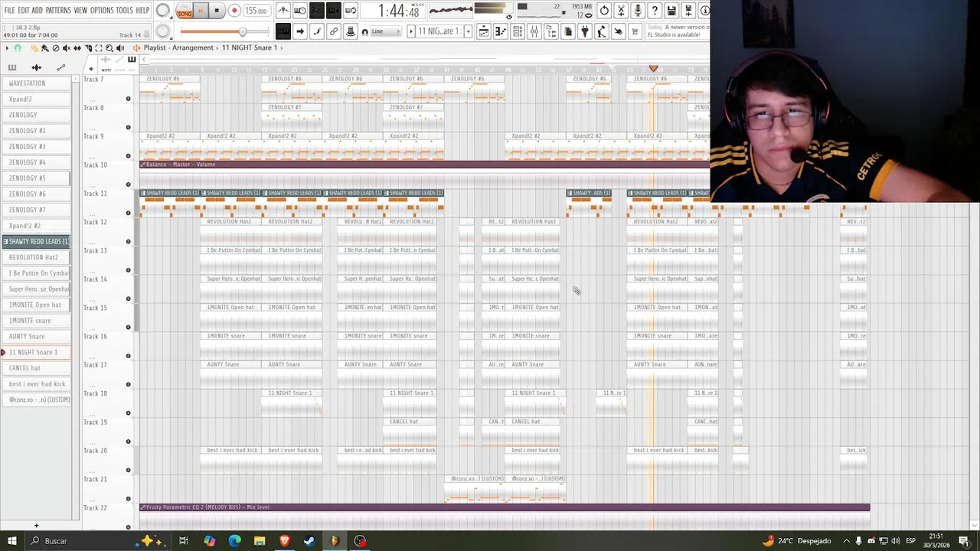The width and height of the screenshot is (980, 551).
Task: Open the tempo tapper icon
Action: click(x=601, y=31)
